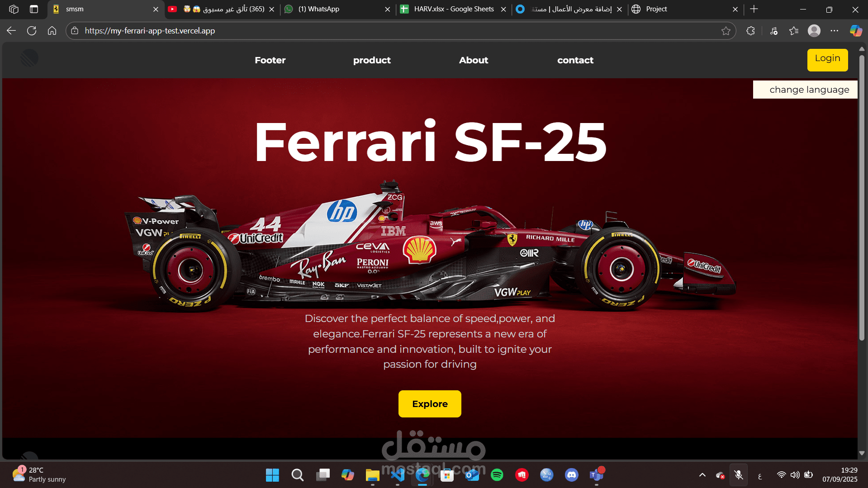Open the tab actions menu icon
Viewport: 868px width, 488px height.
point(34,9)
